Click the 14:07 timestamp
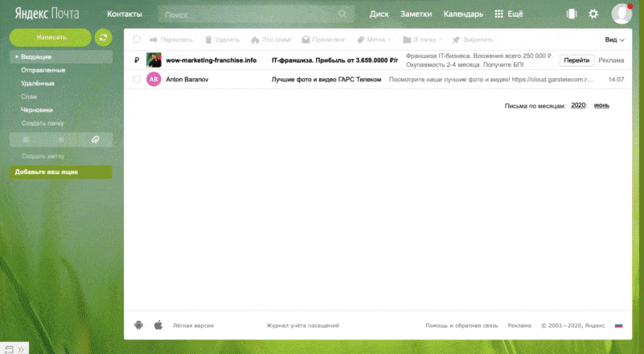 [x=616, y=80]
